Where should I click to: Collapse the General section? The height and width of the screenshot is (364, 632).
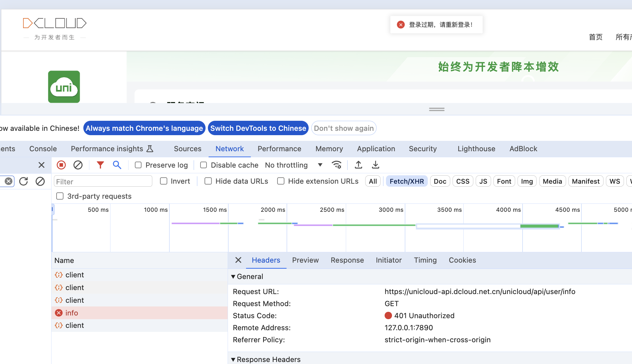pos(233,277)
